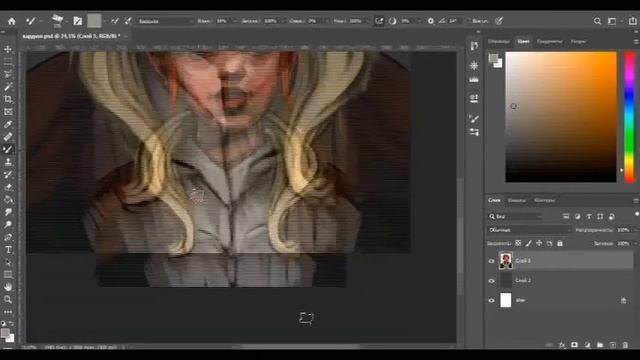Switch to the Узоры tab
This screenshot has width=640, height=360.
578,42
